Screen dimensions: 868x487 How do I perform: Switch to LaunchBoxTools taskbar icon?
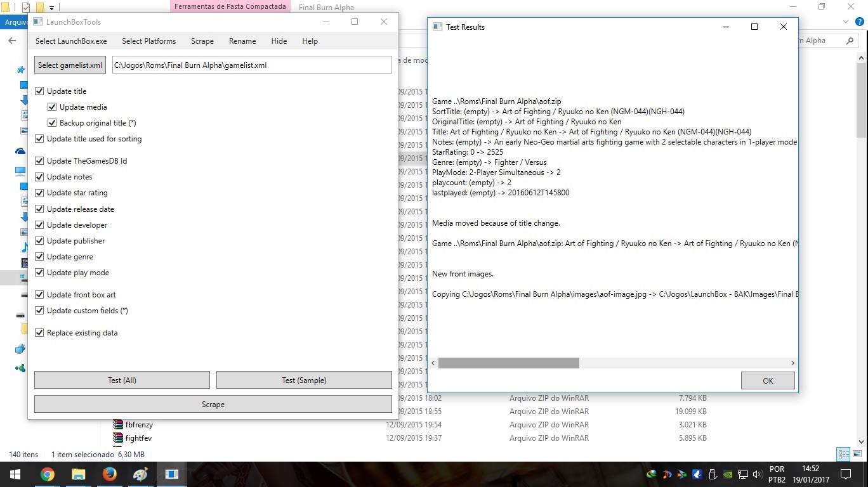pos(171,474)
